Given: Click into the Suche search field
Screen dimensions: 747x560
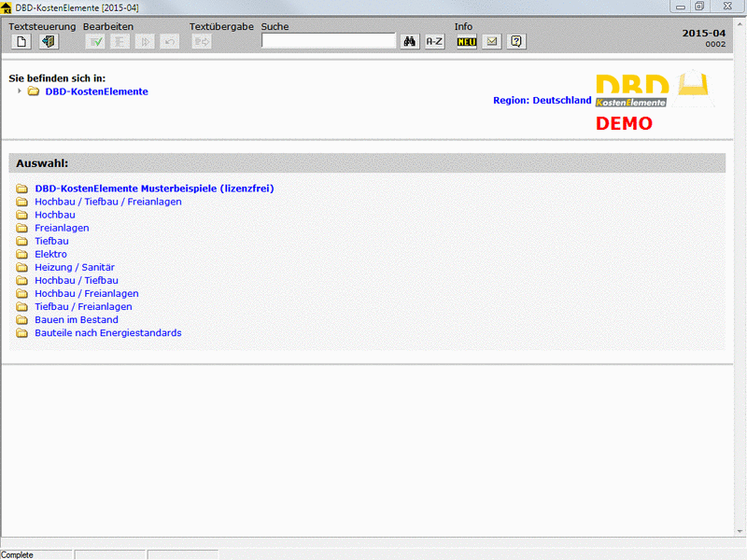Looking at the screenshot, I should click(x=329, y=41).
